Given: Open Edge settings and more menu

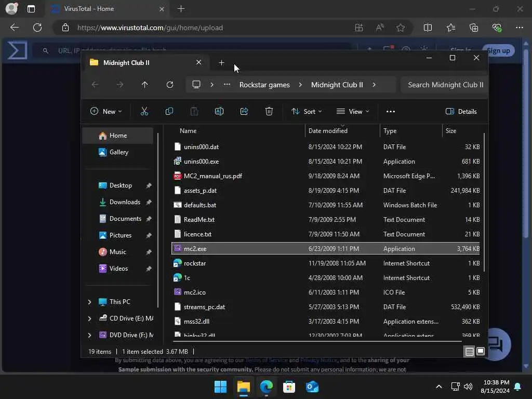Looking at the screenshot, I should pyautogui.click(x=519, y=28).
